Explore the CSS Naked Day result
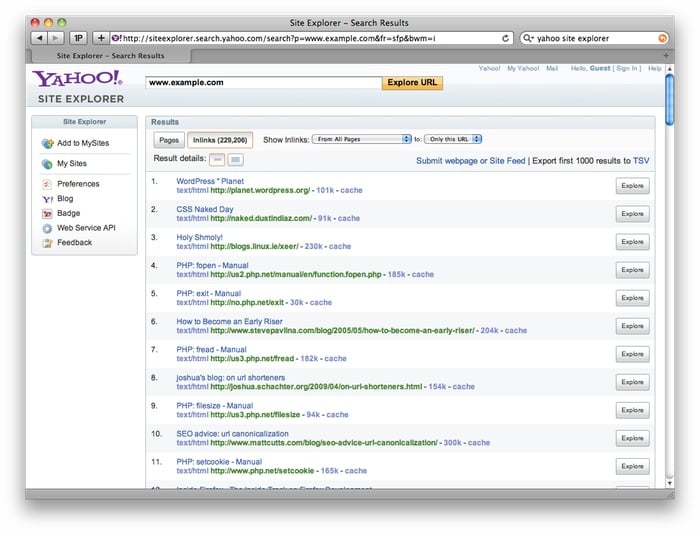Screen dimensions: 700x534 pos(633,214)
